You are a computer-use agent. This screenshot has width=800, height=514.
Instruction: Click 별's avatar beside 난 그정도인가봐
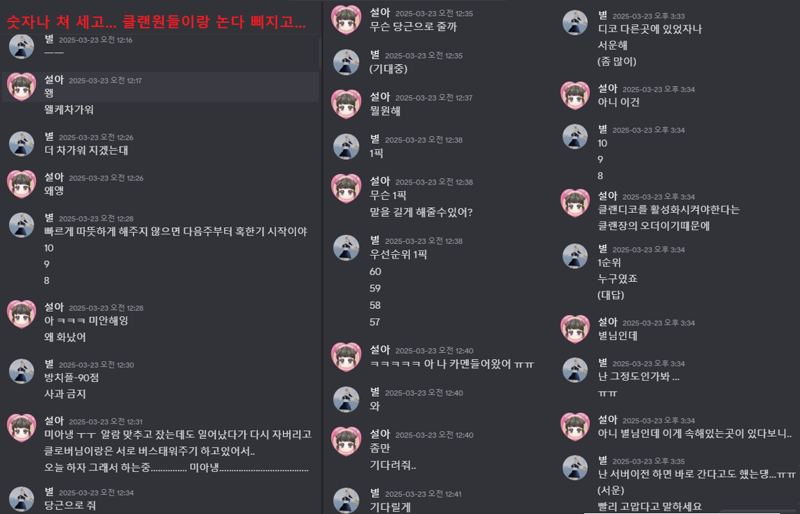575,370
